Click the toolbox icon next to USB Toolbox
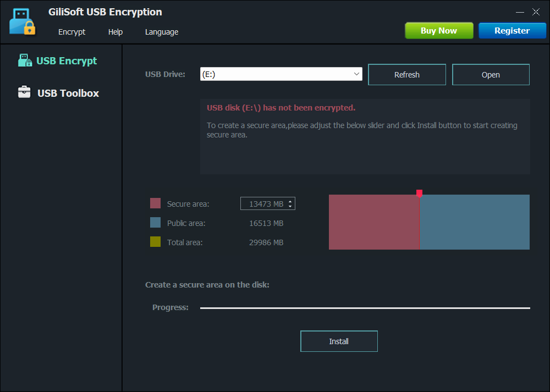The image size is (550, 392). 25,92
